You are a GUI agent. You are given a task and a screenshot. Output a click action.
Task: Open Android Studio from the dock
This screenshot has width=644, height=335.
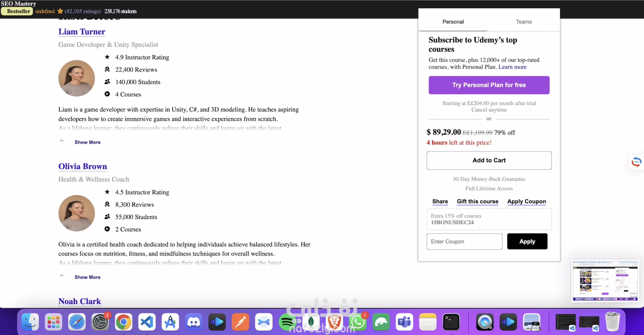pos(170,322)
